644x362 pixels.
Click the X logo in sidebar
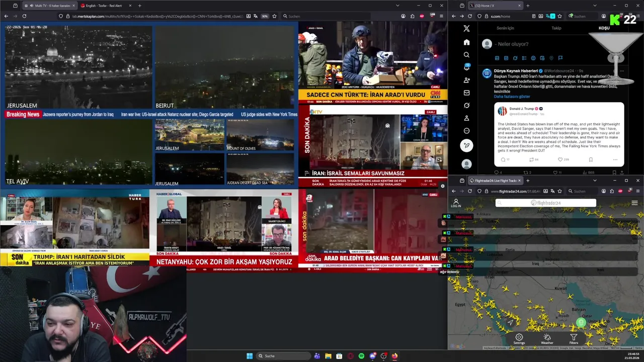click(x=466, y=29)
